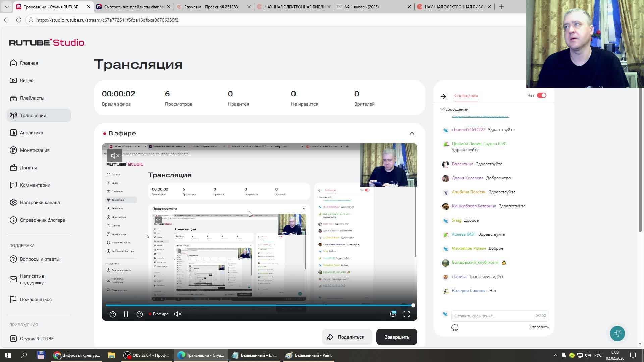Open emoji picker in chat

(455, 328)
